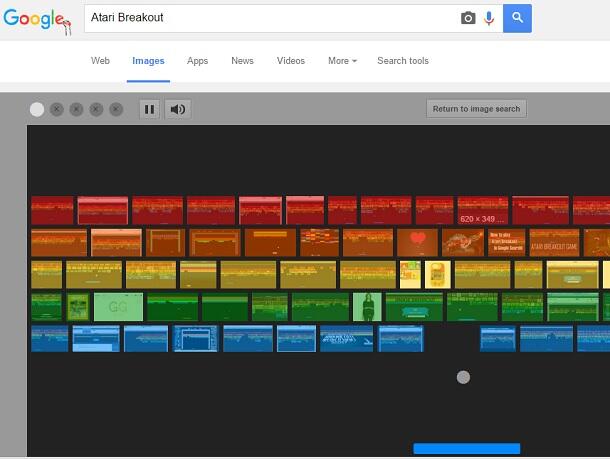Click blue brick with slanted white text
The image size is (610, 459).
point(346,339)
